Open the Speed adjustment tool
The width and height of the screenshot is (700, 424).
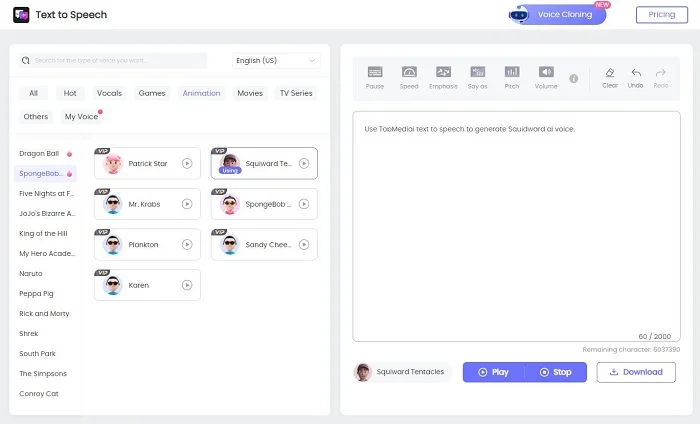tap(409, 71)
